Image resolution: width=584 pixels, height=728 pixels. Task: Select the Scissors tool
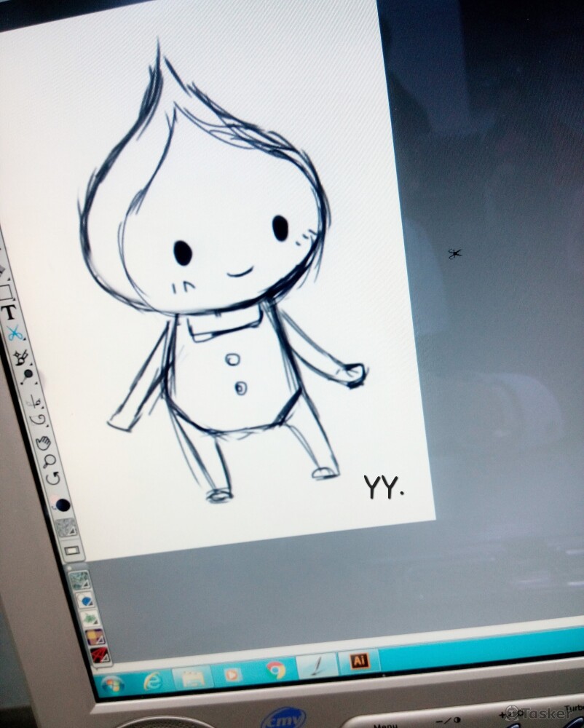pos(15,333)
